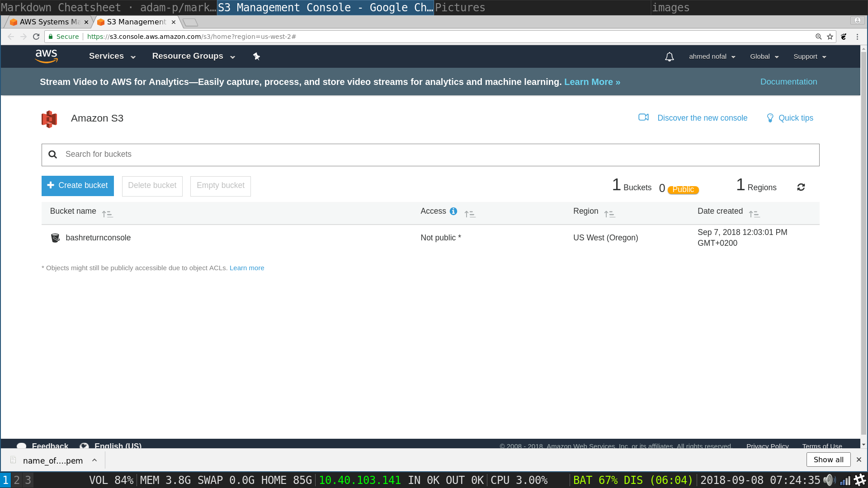The width and height of the screenshot is (868, 488).
Task: Click the refresh buckets icon
Action: (801, 187)
